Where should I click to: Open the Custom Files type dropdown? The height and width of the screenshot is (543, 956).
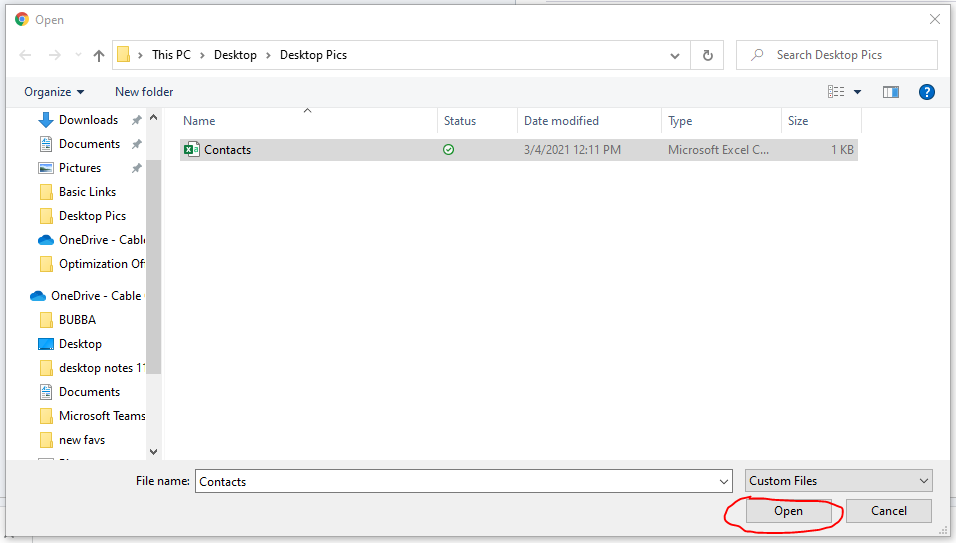tap(839, 481)
